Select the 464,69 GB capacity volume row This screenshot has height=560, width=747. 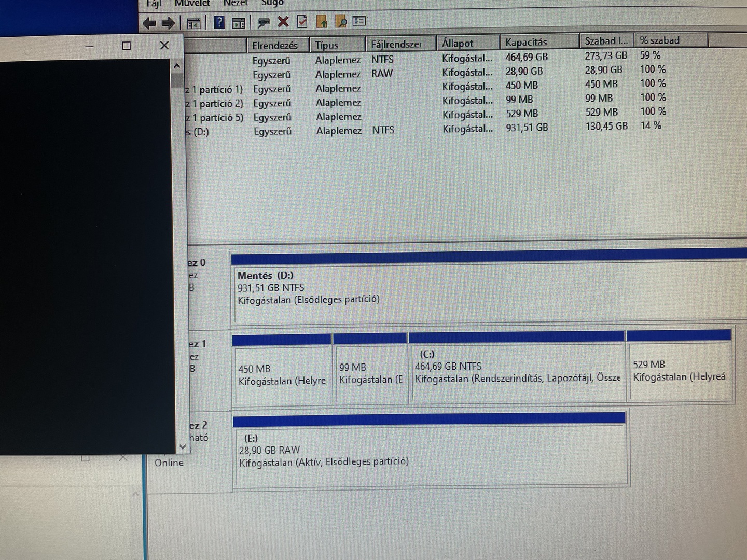[425, 58]
